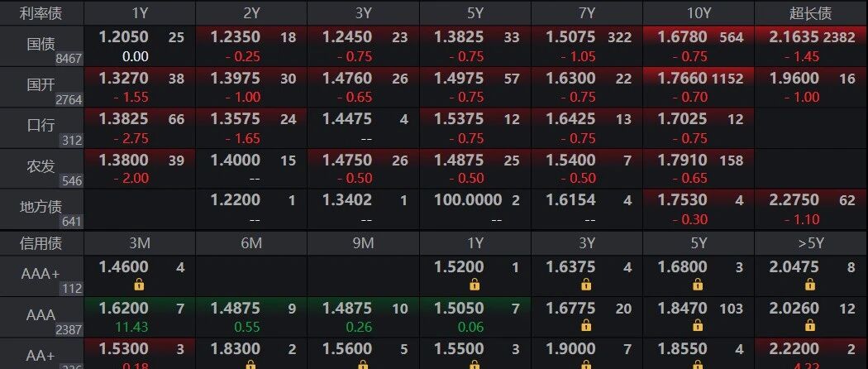Open AAA 3M cell showing 1.6200
Image resolution: width=868 pixels, height=369 pixels.
[x=140, y=317]
